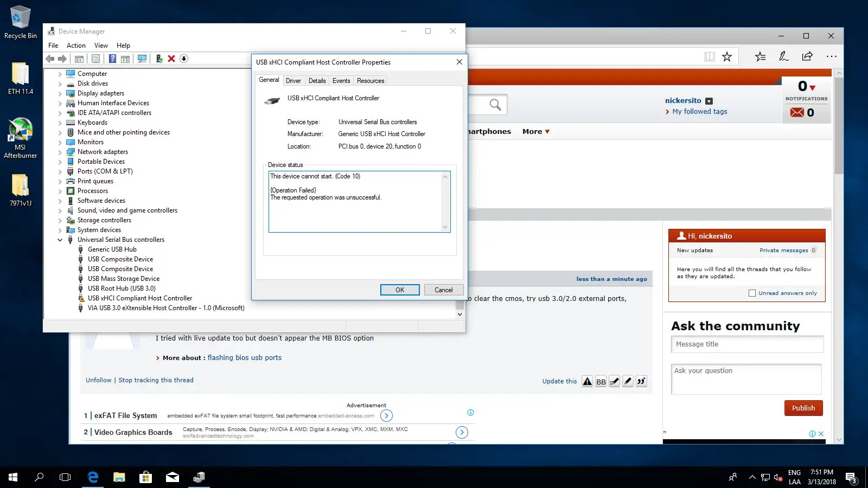Click the red envelope private messages icon
The height and width of the screenshot is (488, 868).
coord(797,112)
